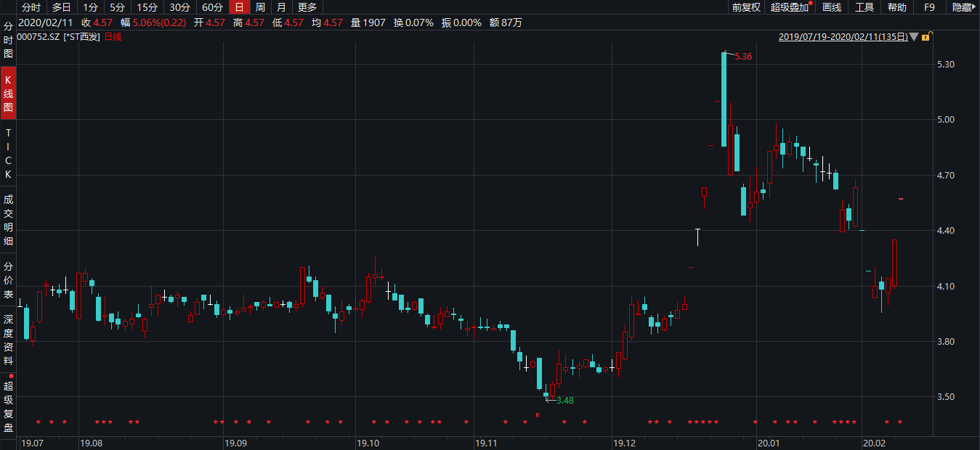Click the stock code 000752.SZ
Viewport: 980px width, 450px height.
[40, 36]
